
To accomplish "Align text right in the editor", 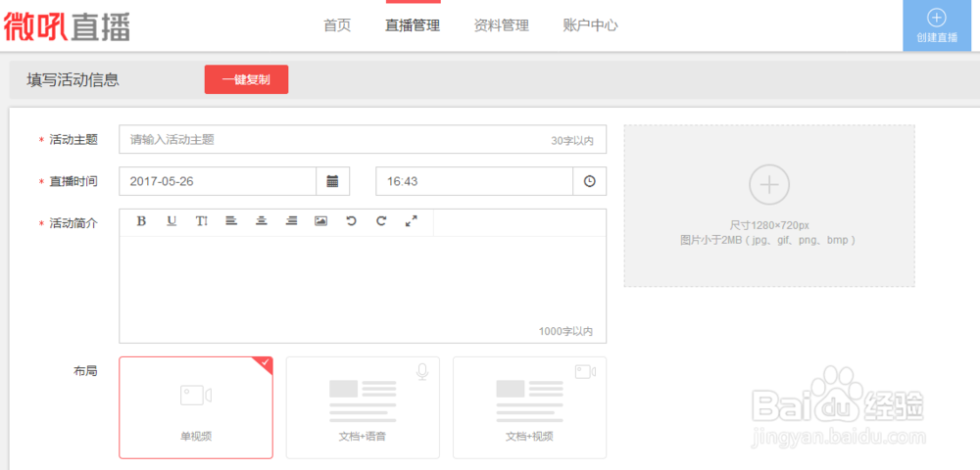I will (291, 221).
